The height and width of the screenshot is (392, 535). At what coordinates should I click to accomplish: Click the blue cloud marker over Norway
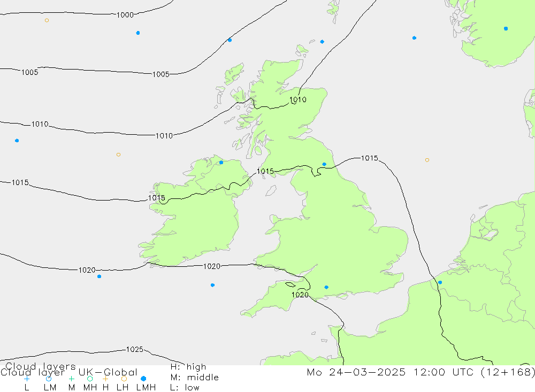pos(506,28)
